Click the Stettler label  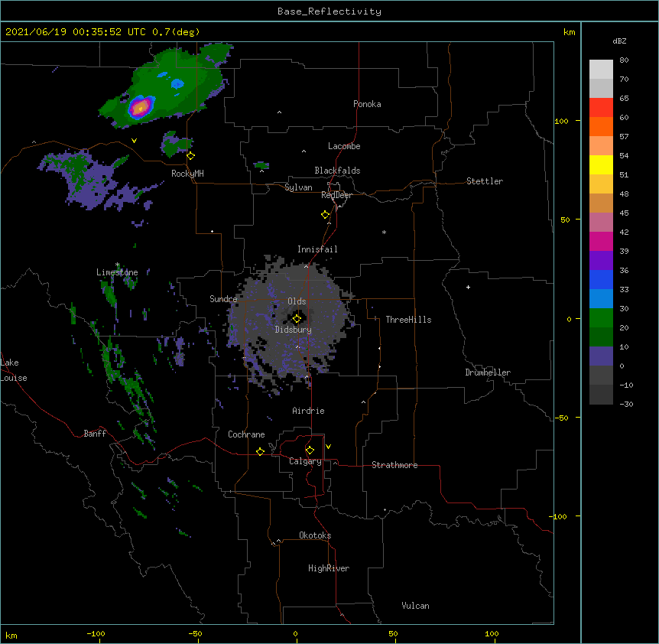pyautogui.click(x=485, y=181)
